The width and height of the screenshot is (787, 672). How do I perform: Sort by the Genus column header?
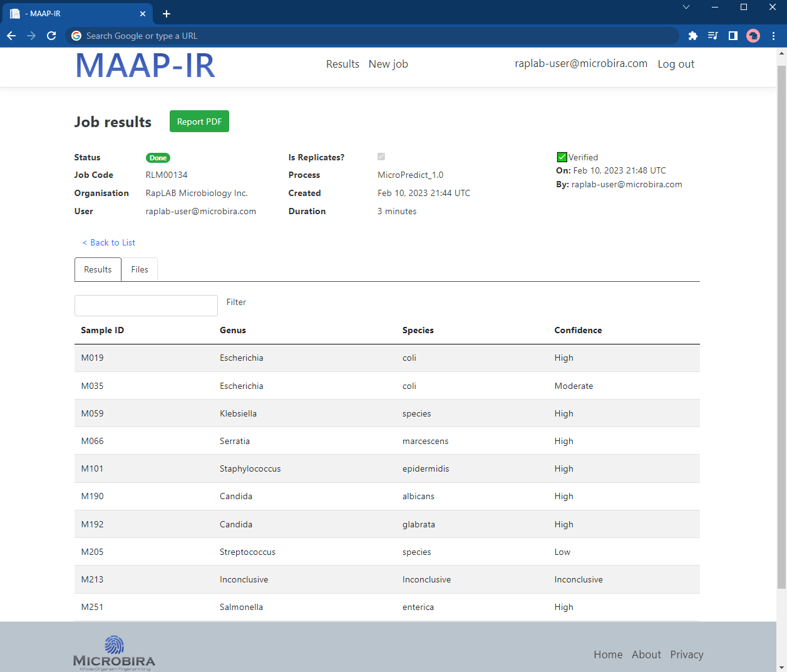click(x=233, y=330)
